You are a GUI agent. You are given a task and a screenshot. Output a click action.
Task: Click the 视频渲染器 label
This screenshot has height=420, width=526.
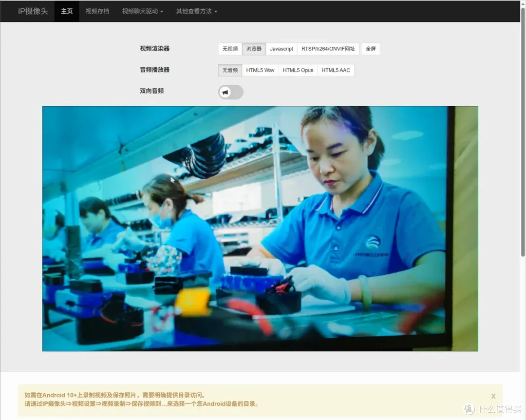click(155, 49)
